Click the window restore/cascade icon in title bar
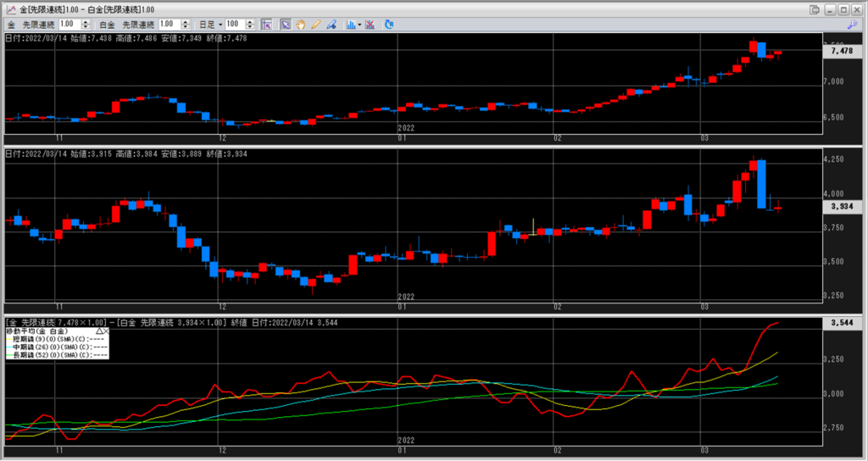Screen dimensions: 868x461 (815, 8)
